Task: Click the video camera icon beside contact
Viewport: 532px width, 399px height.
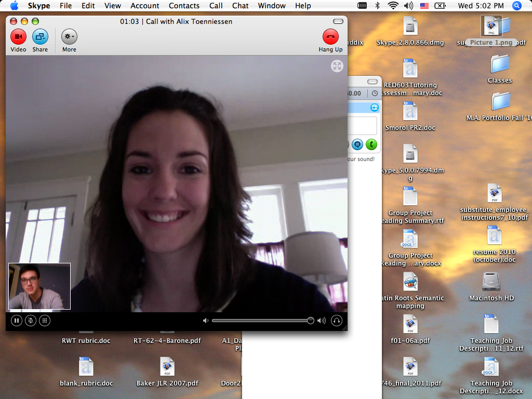Action: click(x=374, y=108)
